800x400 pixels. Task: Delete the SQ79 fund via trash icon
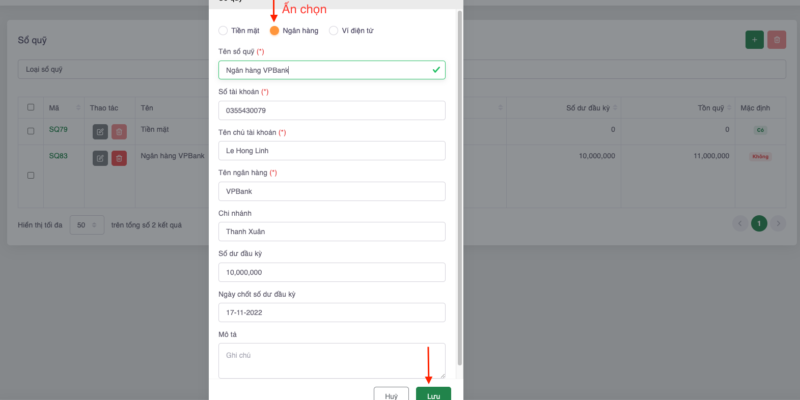(x=119, y=132)
